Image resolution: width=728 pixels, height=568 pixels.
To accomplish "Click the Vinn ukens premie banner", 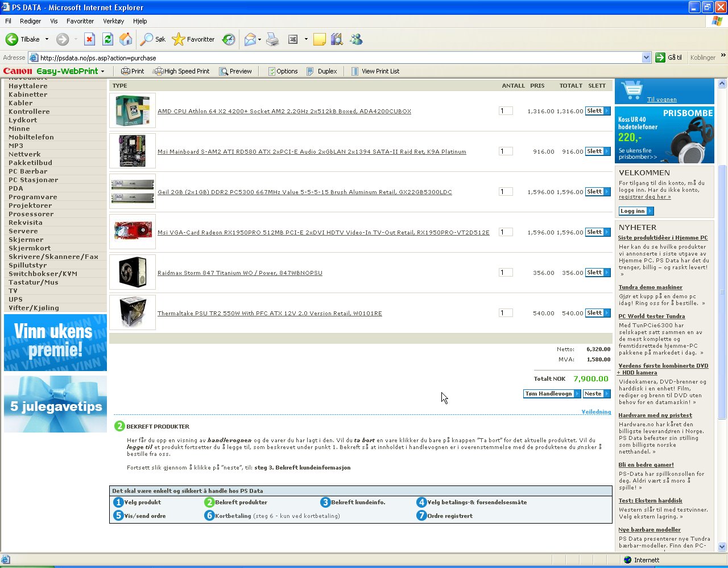I will [55, 343].
